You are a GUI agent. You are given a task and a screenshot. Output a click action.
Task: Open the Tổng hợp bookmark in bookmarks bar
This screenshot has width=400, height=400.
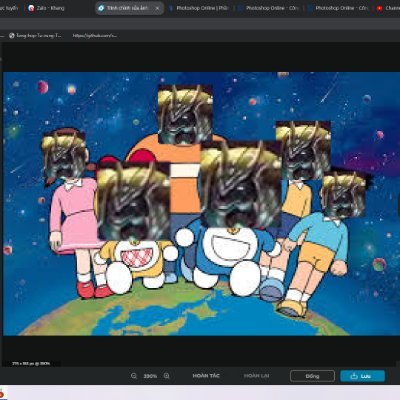35,35
